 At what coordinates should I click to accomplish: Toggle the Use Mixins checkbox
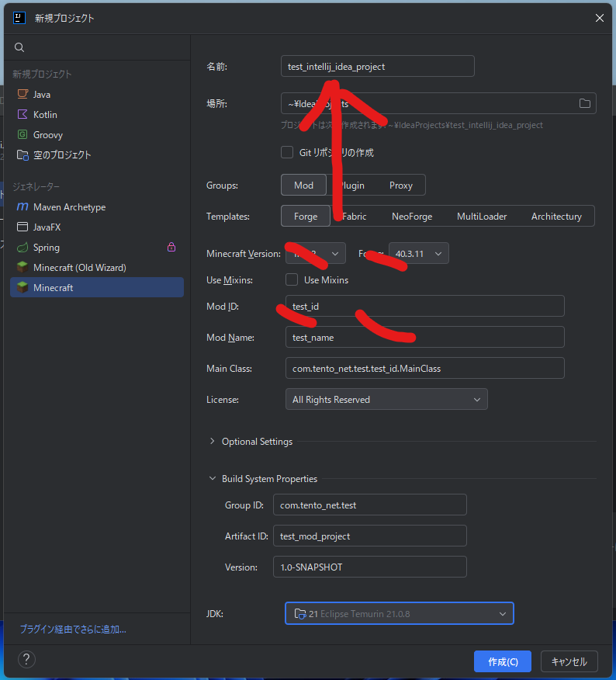tap(292, 279)
